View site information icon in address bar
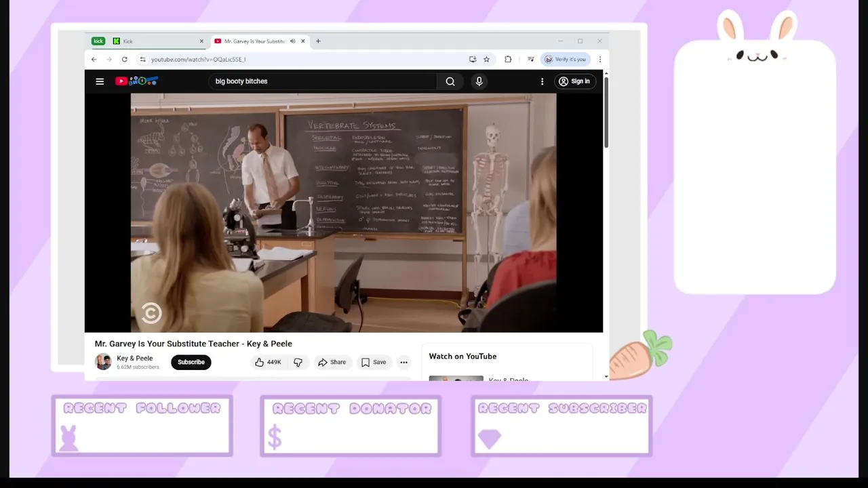The image size is (868, 488). click(142, 60)
